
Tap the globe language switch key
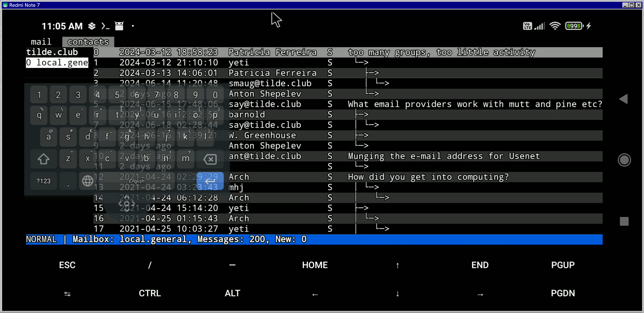[x=88, y=181]
